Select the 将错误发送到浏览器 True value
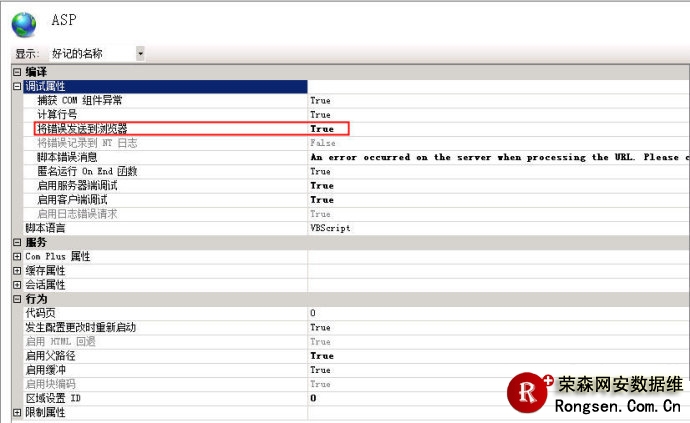 click(x=322, y=129)
